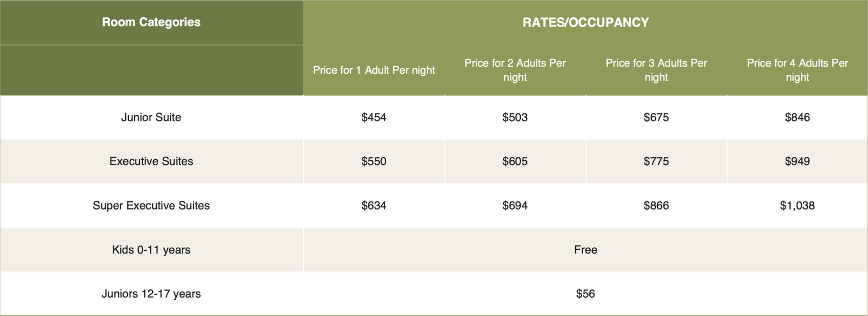Select the Super Executive Suites row label
Screen dimensions: 868x316
[151, 205]
